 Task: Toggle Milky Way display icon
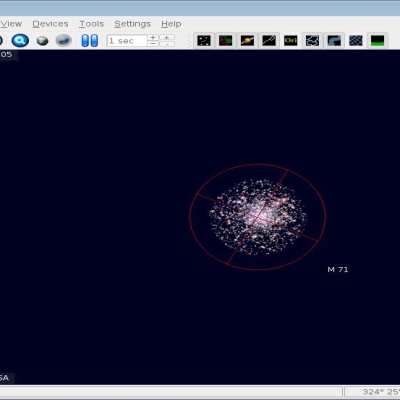coord(334,41)
